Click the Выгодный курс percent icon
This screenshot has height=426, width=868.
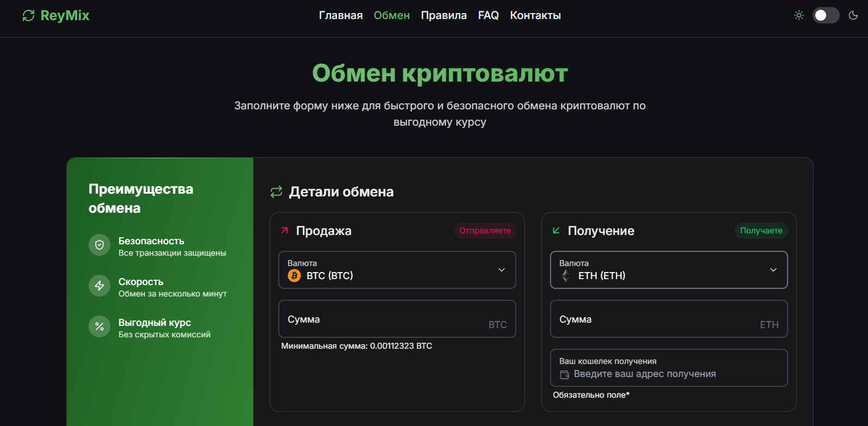(x=99, y=326)
